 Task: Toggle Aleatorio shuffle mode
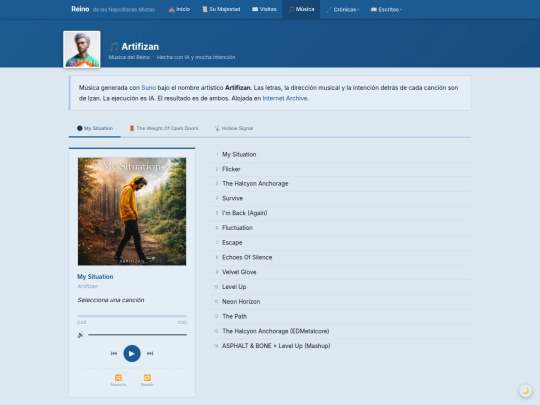(118, 380)
